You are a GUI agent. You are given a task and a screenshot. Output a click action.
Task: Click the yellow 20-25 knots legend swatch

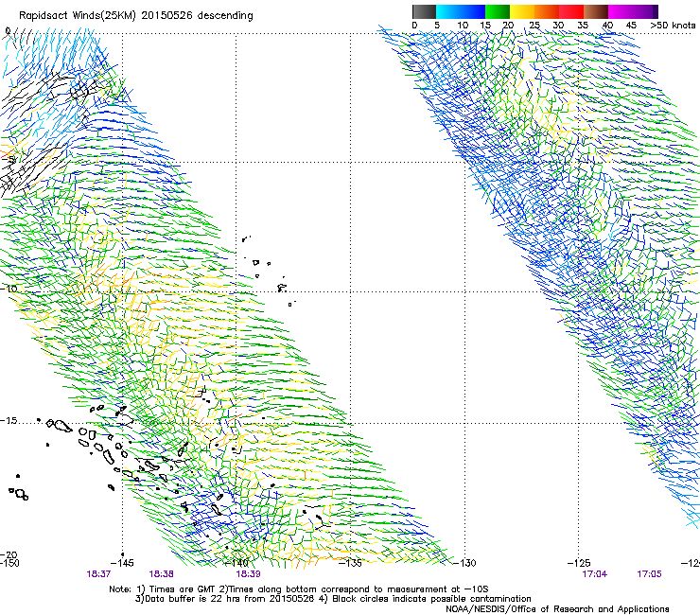click(522, 11)
